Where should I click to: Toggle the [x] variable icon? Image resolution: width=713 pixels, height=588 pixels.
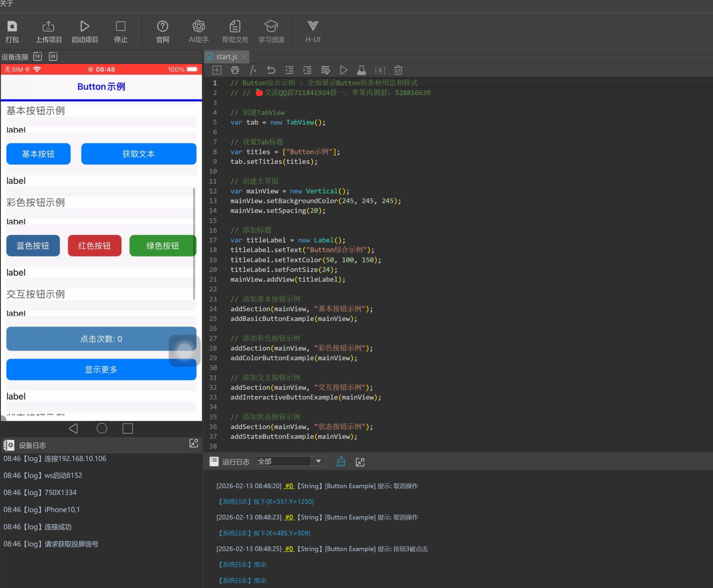380,70
